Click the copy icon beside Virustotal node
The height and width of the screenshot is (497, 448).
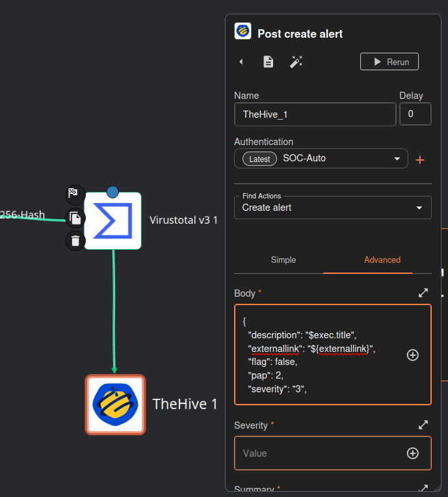click(75, 217)
